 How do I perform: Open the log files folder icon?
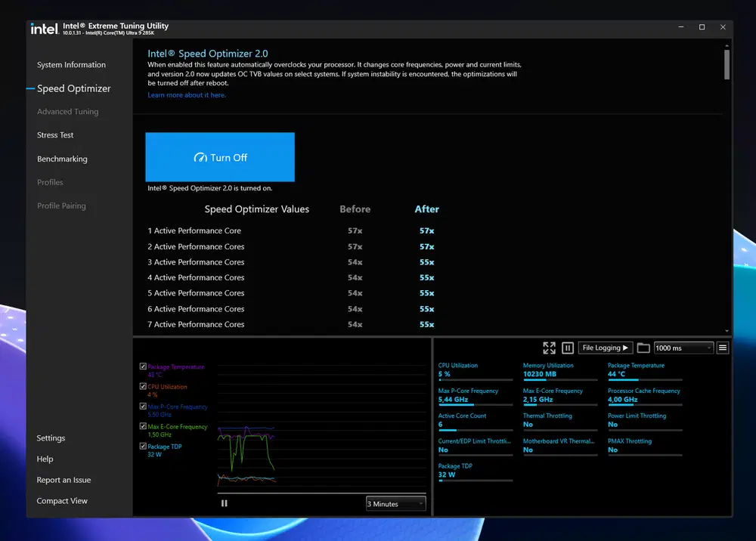[643, 348]
